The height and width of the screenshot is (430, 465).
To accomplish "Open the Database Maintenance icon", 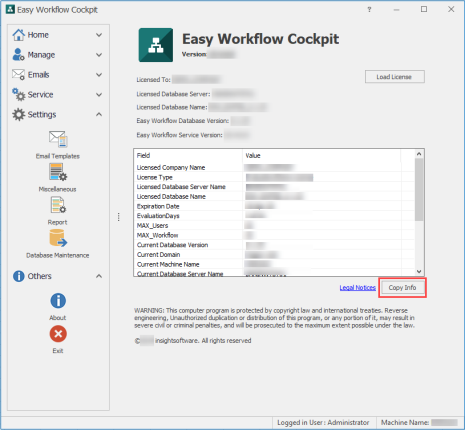I will [x=58, y=238].
